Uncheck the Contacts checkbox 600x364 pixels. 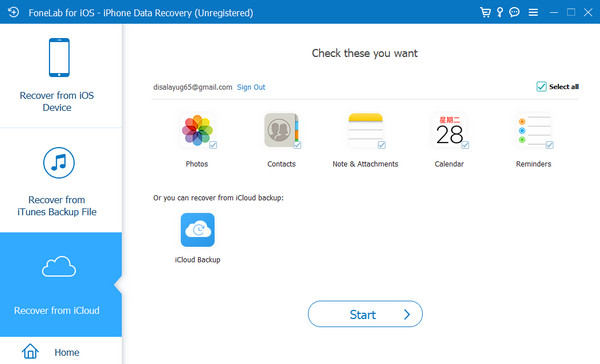point(297,145)
